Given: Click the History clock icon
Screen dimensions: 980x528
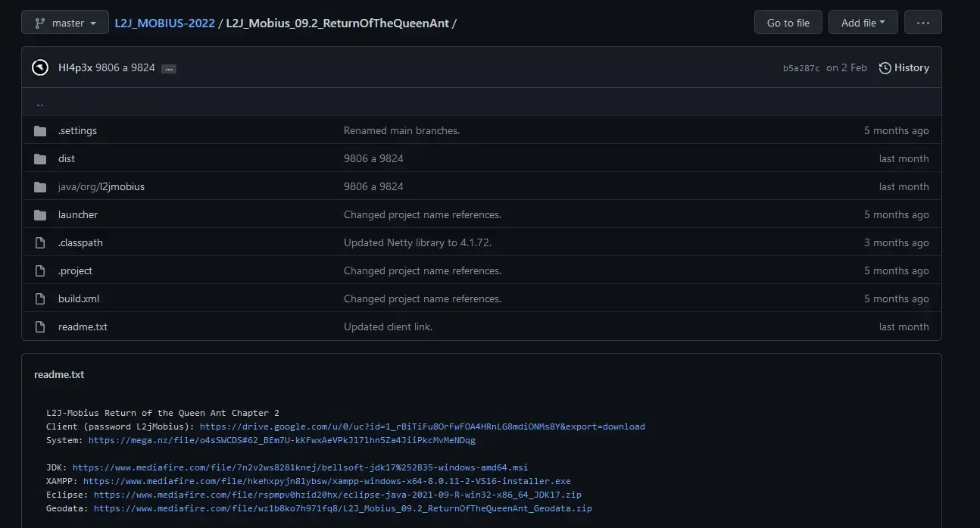Looking at the screenshot, I should pyautogui.click(x=885, y=68).
